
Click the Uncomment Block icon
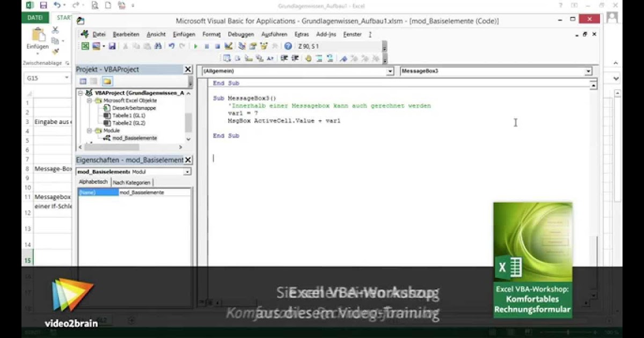(x=330, y=58)
